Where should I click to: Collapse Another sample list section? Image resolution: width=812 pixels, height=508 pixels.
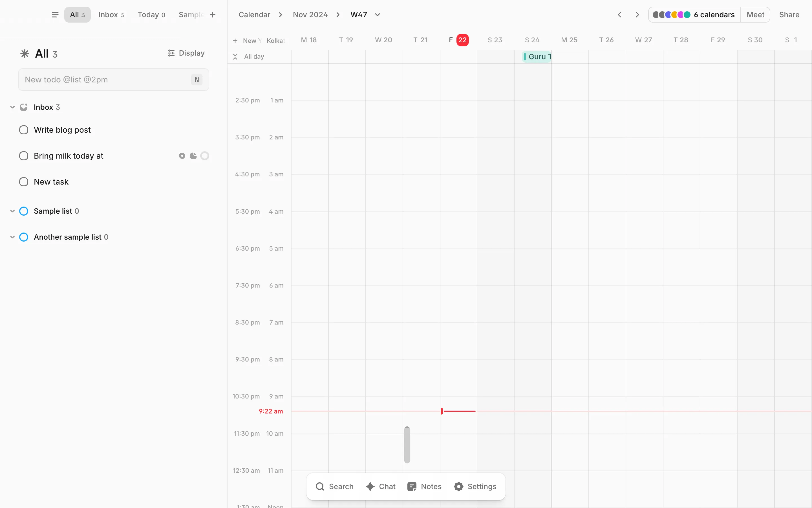[12, 237]
